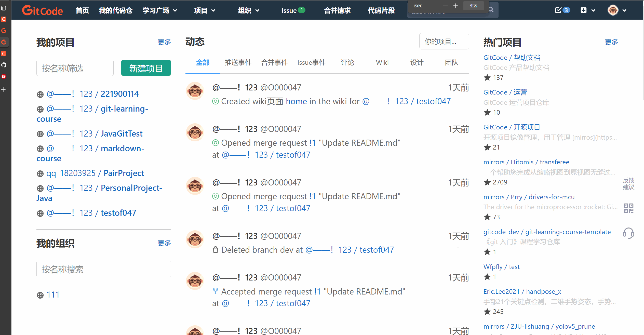Click the globe icon beside PairProject
This screenshot has width=644, height=335.
40,174
